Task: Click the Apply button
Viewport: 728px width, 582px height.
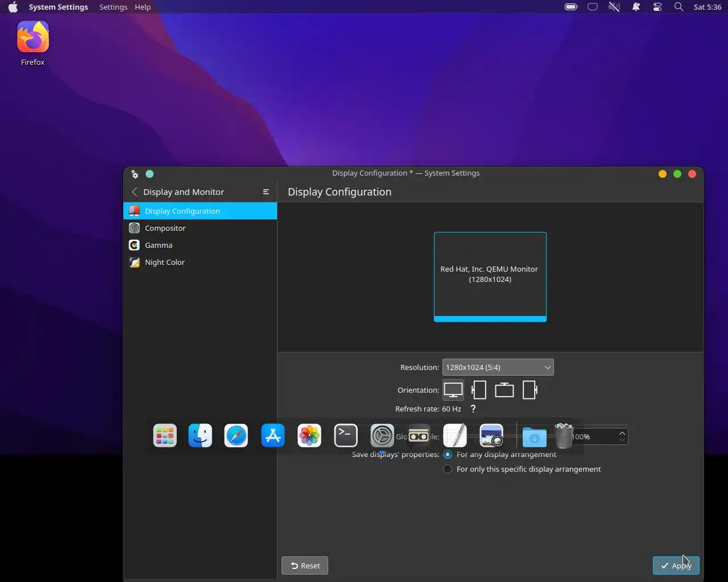Action: (x=676, y=566)
